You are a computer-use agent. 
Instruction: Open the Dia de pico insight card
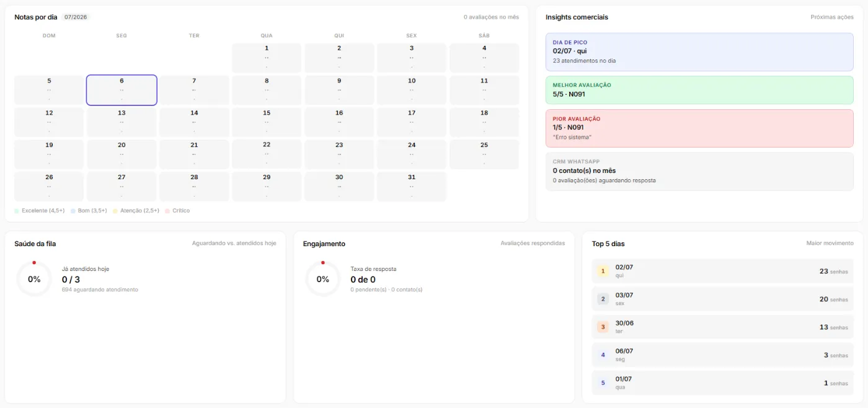pos(699,52)
